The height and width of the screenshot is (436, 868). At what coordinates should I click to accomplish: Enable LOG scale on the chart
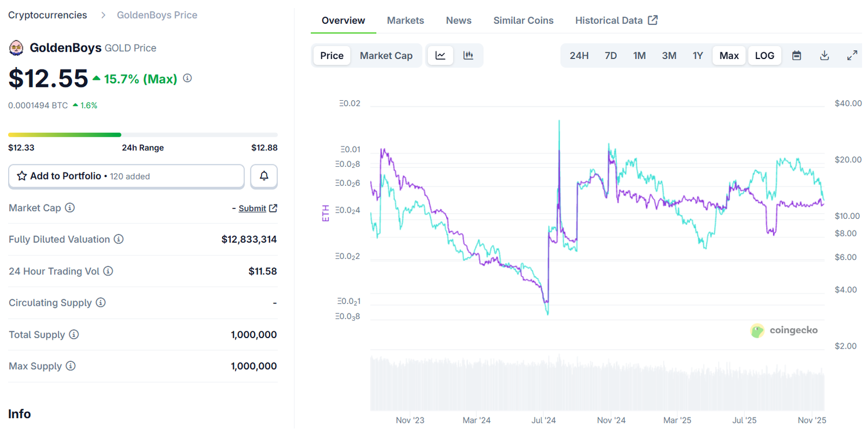tap(764, 55)
